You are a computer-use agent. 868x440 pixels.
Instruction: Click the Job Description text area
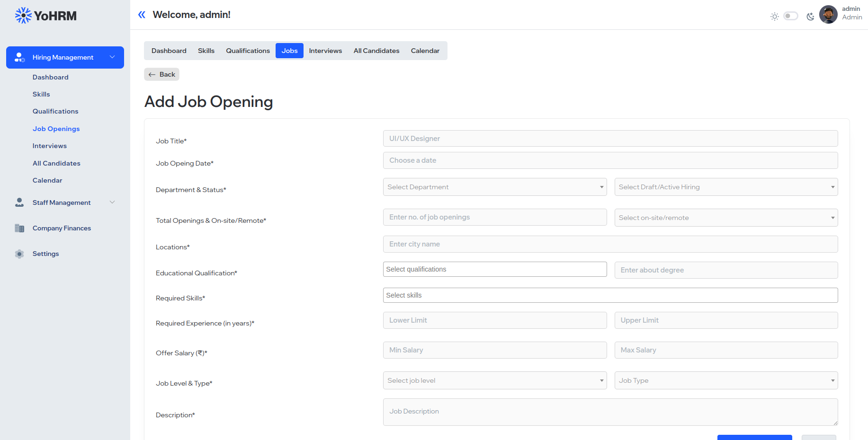(x=610, y=412)
